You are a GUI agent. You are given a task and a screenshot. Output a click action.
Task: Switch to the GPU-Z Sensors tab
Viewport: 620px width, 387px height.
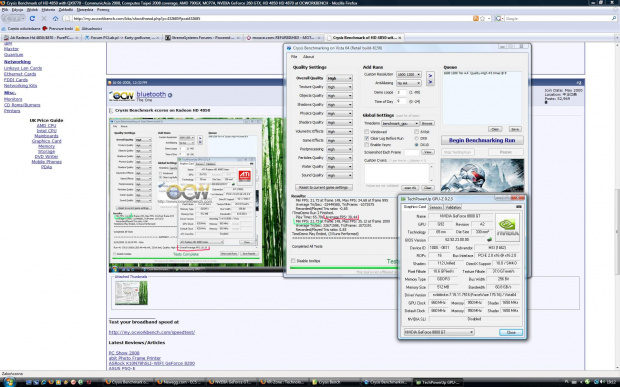point(436,207)
